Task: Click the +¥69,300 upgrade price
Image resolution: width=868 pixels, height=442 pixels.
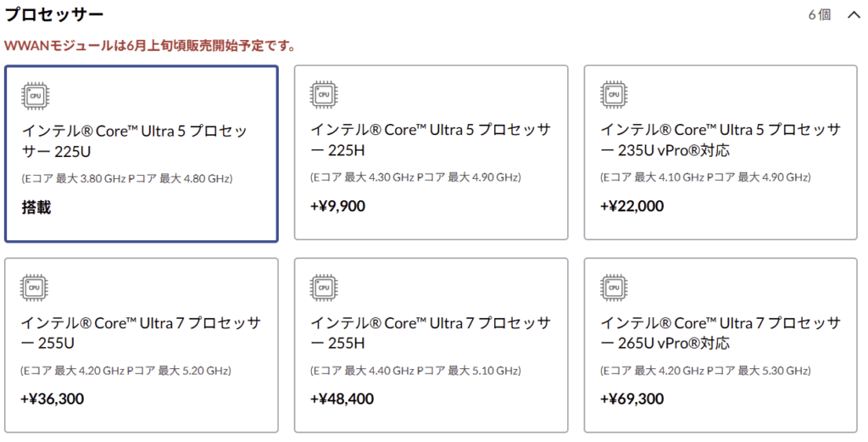Action: [632, 399]
